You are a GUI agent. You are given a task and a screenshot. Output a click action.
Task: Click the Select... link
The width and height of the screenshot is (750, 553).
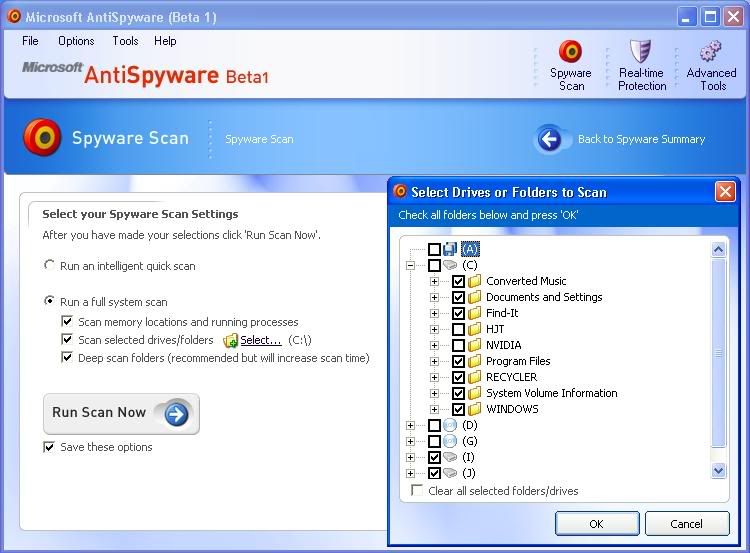click(x=261, y=340)
